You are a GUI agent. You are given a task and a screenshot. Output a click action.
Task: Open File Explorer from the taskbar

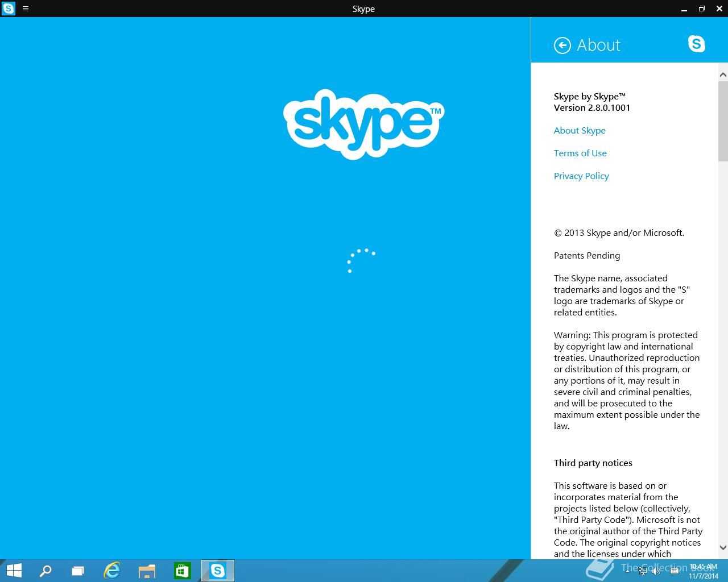(x=147, y=571)
